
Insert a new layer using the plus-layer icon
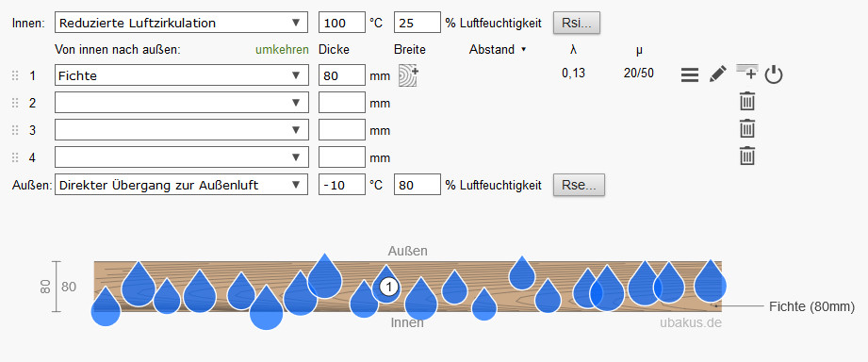[x=747, y=72]
